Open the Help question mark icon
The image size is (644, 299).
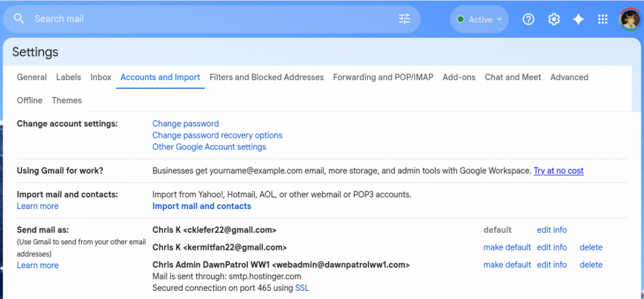tap(528, 20)
